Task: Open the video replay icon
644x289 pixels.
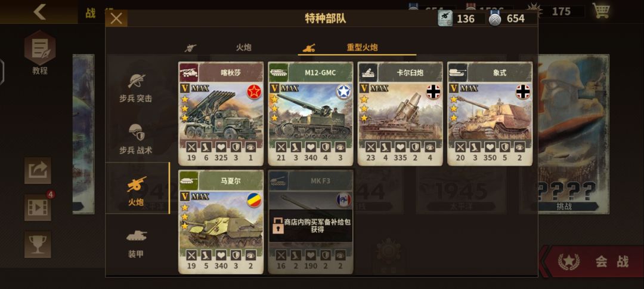Action: 38,207
